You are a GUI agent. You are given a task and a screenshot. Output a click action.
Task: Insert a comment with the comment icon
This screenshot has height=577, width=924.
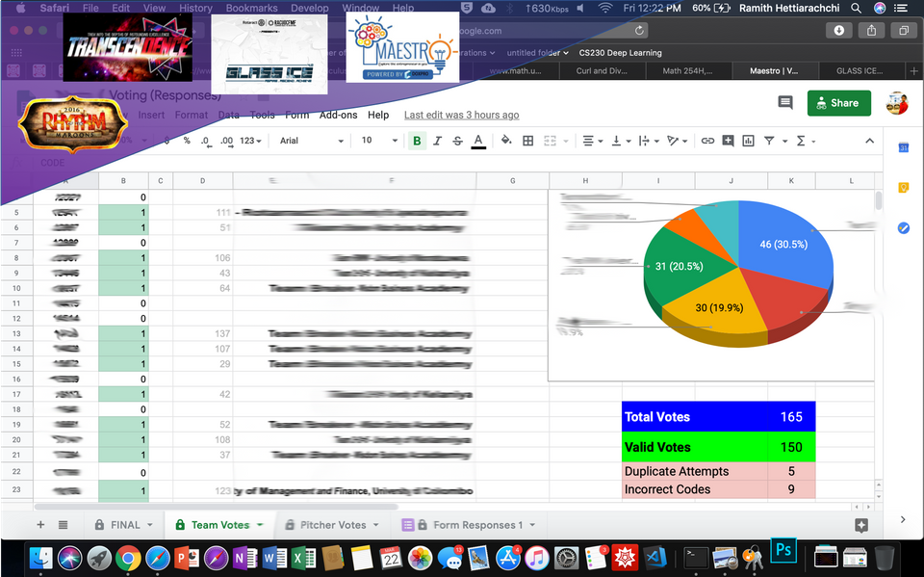pos(728,141)
